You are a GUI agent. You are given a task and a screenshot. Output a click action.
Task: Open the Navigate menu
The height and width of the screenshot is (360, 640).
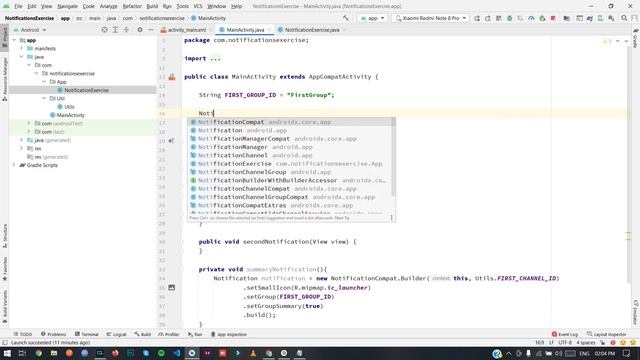pos(67,6)
